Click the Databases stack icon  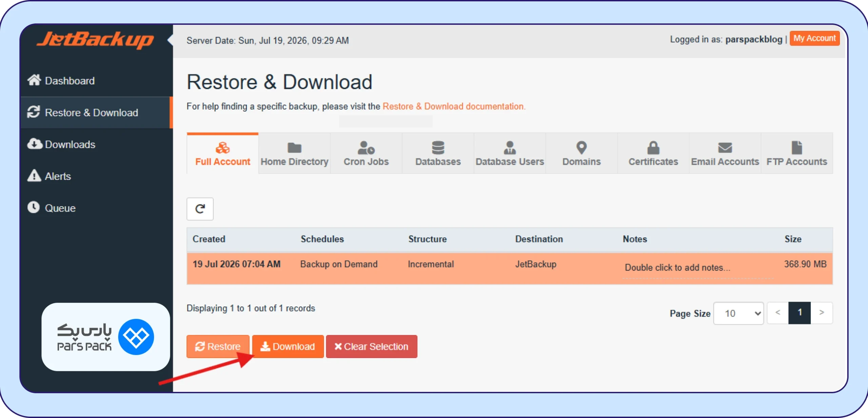pos(438,148)
